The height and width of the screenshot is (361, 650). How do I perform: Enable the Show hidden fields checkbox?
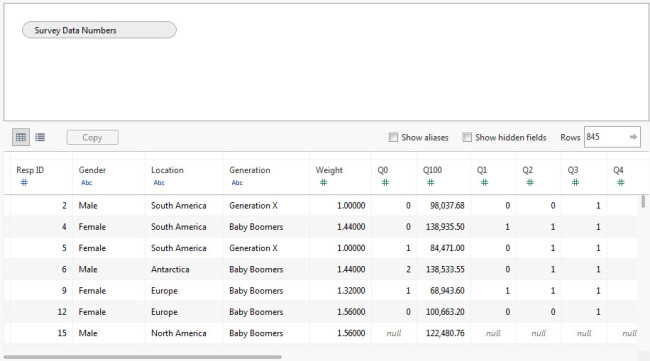click(467, 137)
